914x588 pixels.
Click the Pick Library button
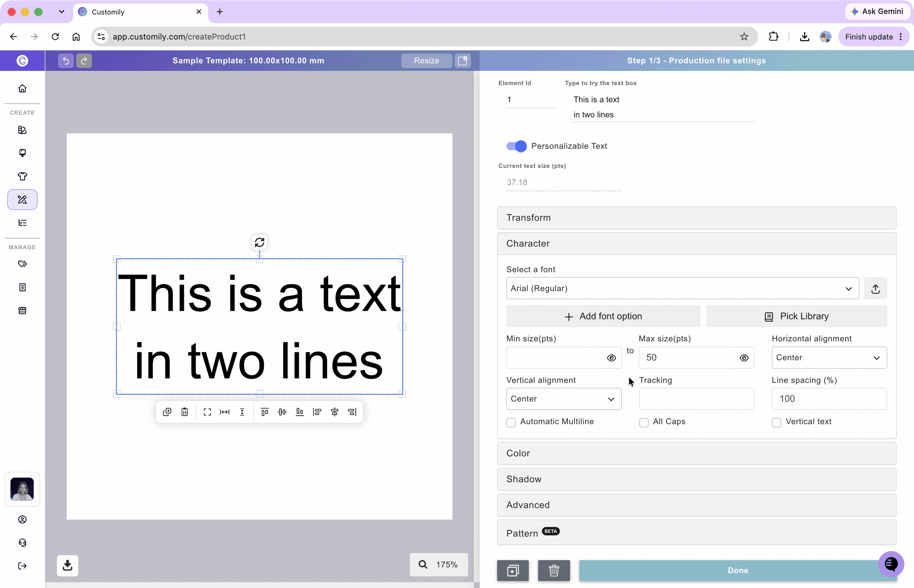click(797, 317)
